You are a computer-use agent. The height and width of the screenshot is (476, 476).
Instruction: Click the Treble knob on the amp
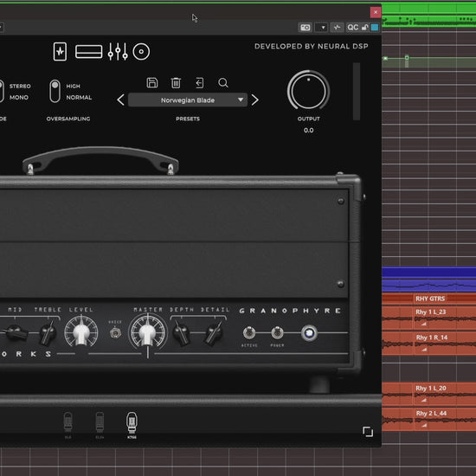[48, 333]
